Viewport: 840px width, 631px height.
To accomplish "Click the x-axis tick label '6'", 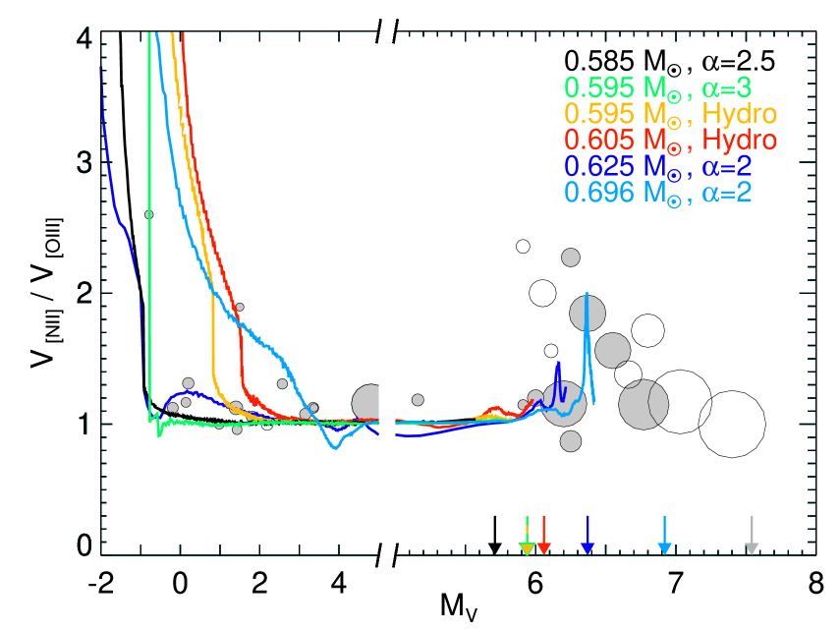I will [x=534, y=583].
